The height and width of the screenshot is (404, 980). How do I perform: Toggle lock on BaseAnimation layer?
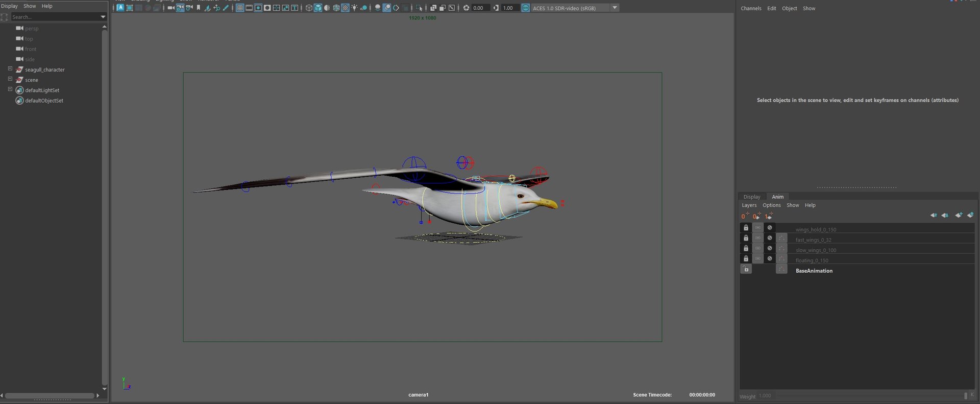(746, 269)
